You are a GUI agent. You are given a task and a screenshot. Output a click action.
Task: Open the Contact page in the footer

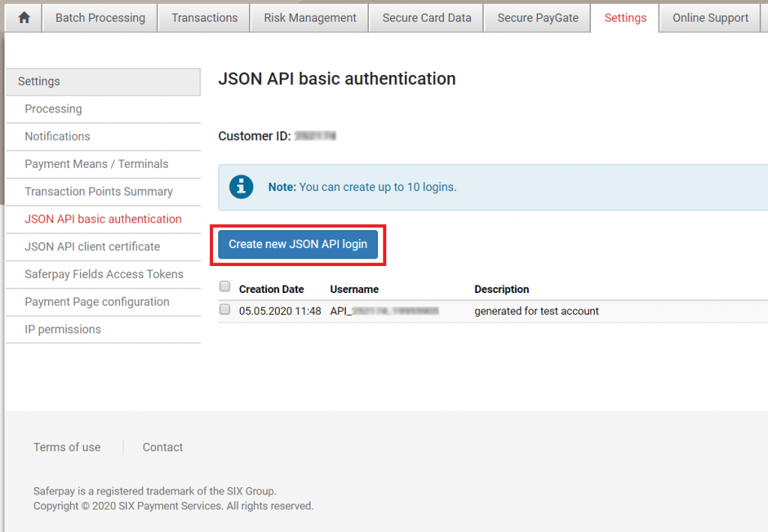pos(162,447)
